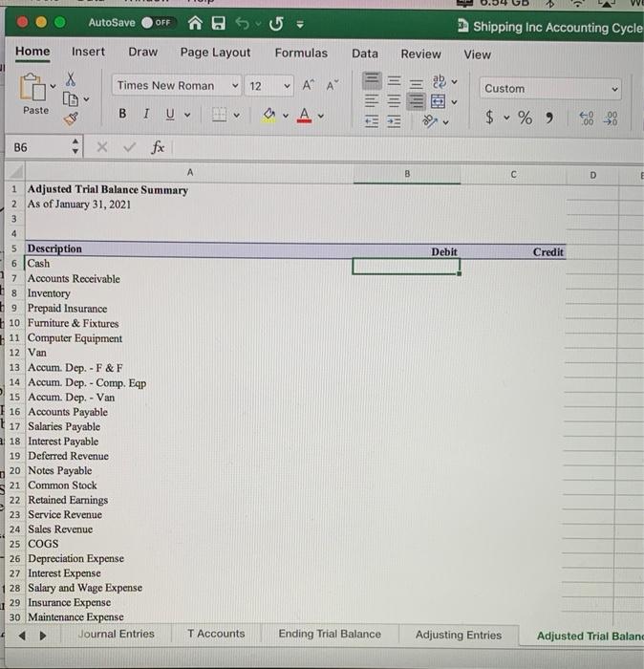Open the Home ribbon tab
This screenshot has width=644, height=669.
pyautogui.click(x=32, y=52)
